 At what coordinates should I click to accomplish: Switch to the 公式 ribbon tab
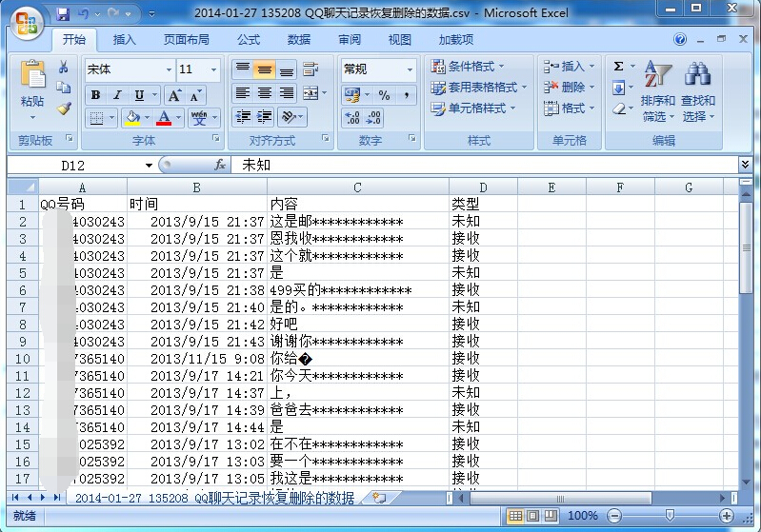(249, 40)
